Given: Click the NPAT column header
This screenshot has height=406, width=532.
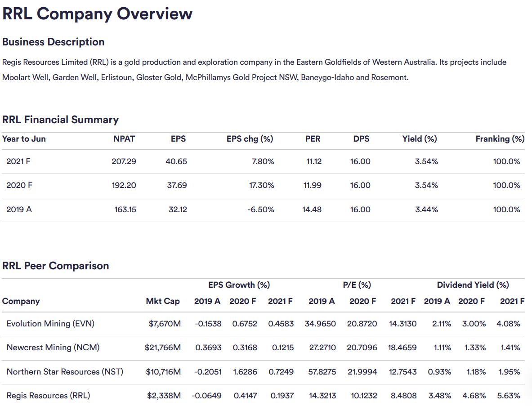Looking at the screenshot, I should (124, 139).
